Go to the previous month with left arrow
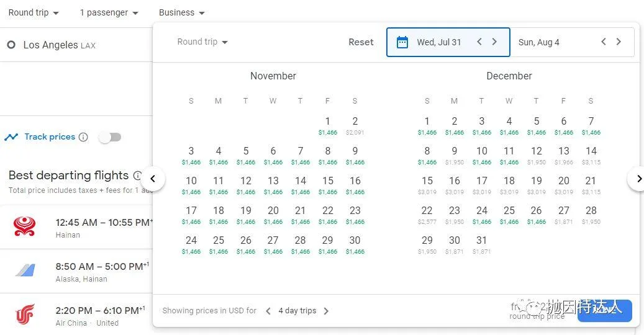Viewport: 644px width, 335px height. point(153,179)
